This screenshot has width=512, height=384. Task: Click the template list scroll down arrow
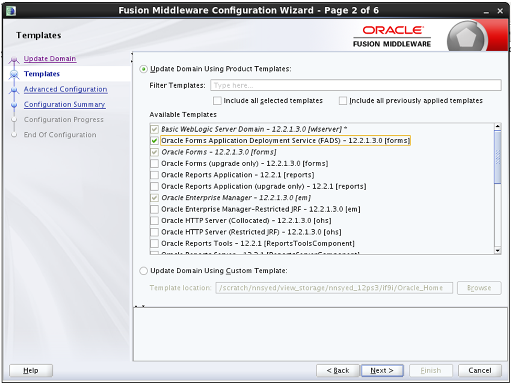498,250
